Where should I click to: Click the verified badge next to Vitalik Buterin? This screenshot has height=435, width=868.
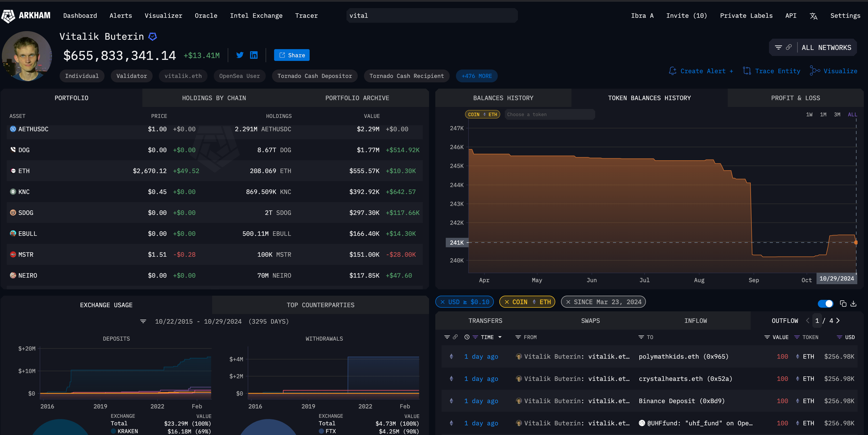click(153, 36)
